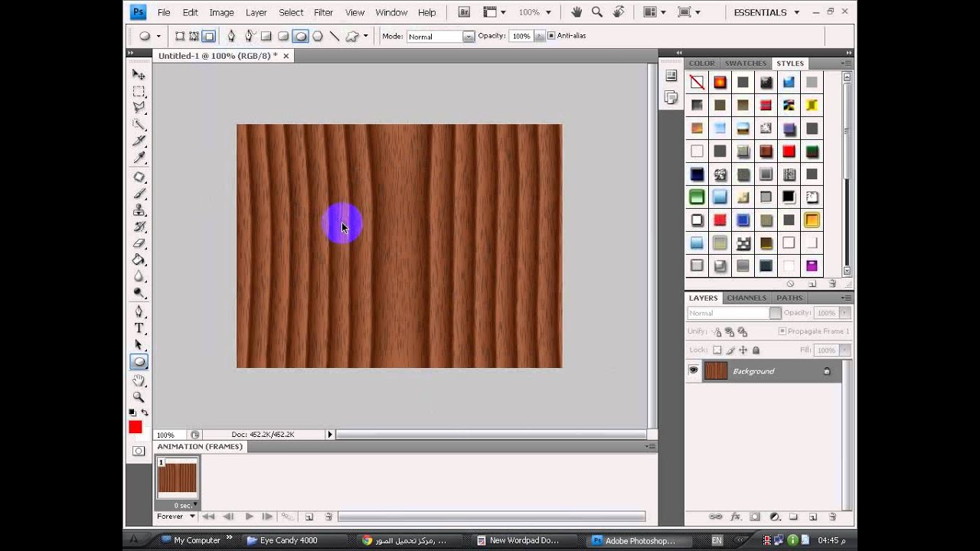This screenshot has height=551, width=980.
Task: Open the ESSENTIALS workspace dropdown
Action: click(766, 12)
